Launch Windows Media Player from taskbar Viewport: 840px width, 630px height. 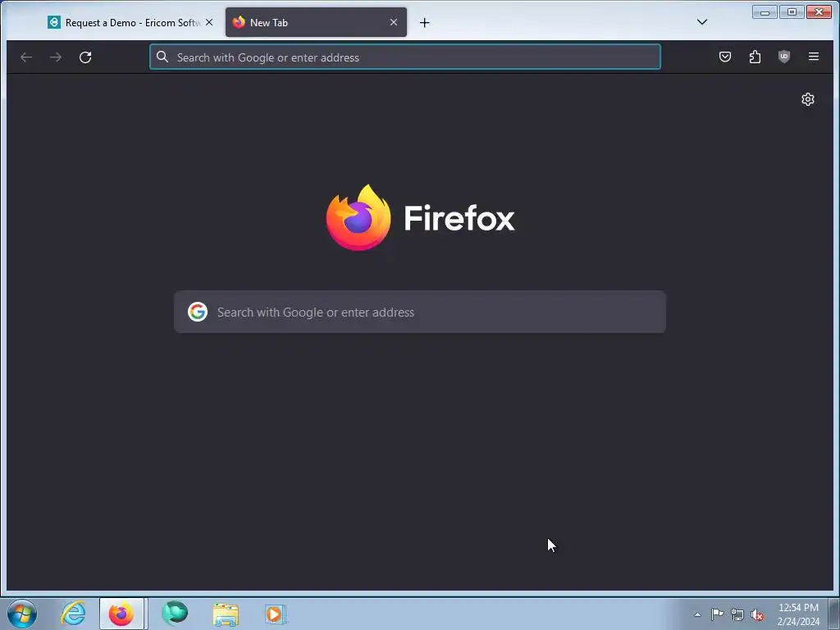[276, 614]
